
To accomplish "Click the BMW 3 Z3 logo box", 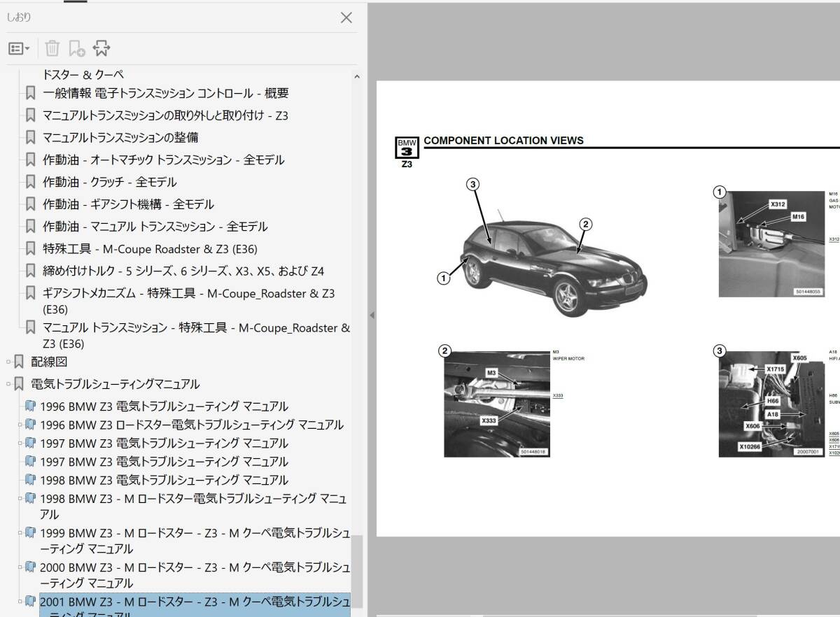I will [407, 153].
